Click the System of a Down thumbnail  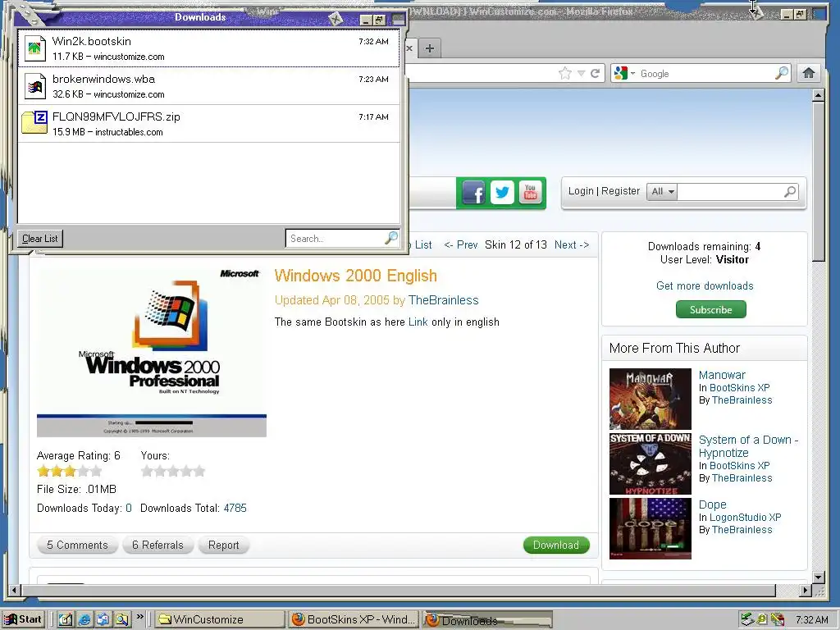tap(651, 464)
